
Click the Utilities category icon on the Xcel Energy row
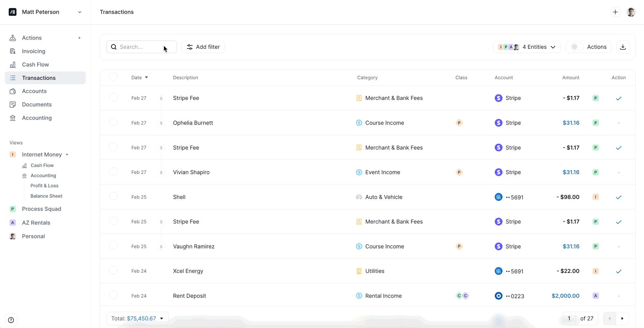click(359, 271)
